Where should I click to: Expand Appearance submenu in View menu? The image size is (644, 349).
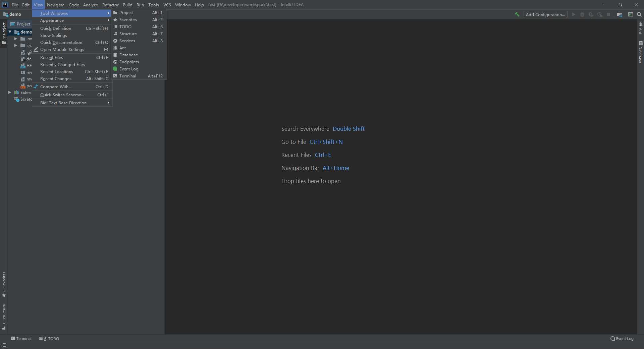pos(72,20)
